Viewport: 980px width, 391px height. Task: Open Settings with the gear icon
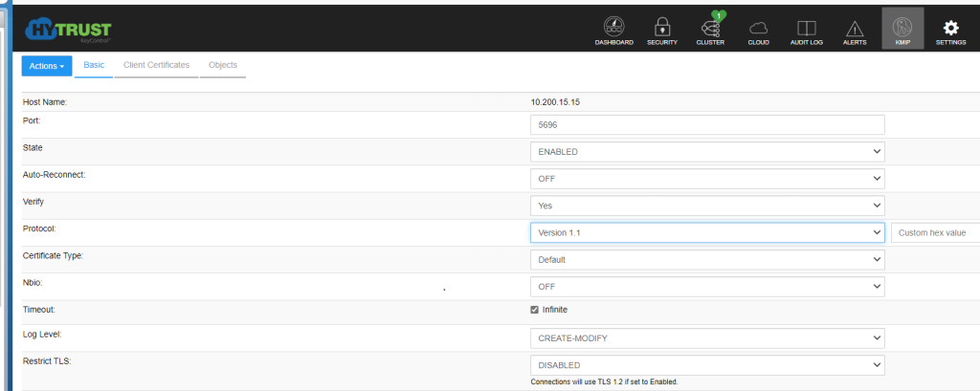click(x=950, y=29)
